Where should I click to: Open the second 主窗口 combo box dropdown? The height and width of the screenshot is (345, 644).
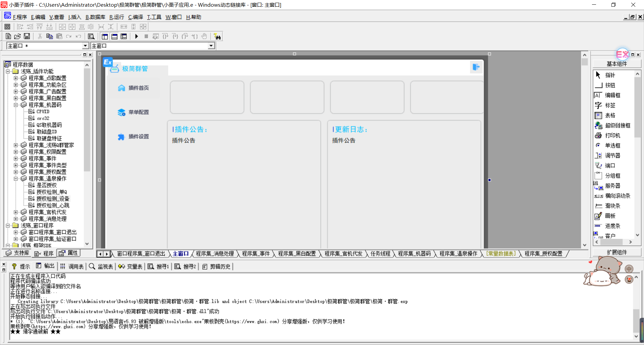(x=211, y=46)
